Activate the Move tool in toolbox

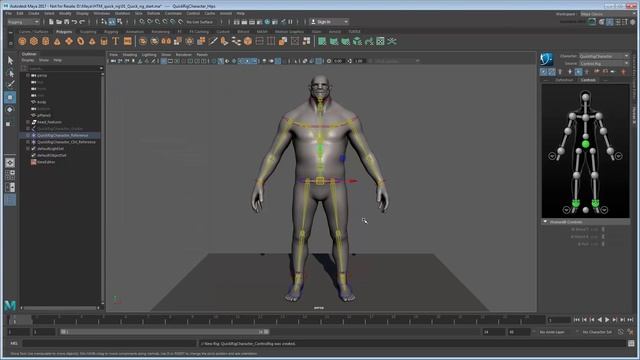(x=10, y=97)
